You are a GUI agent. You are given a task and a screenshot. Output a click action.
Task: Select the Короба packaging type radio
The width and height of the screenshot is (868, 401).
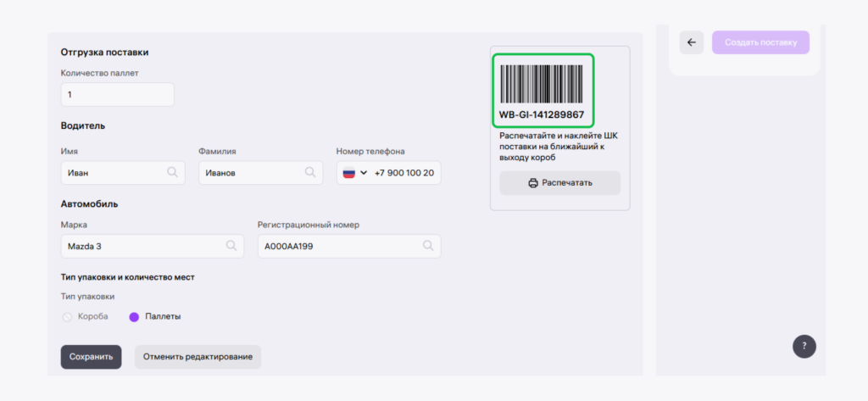pyautogui.click(x=68, y=317)
